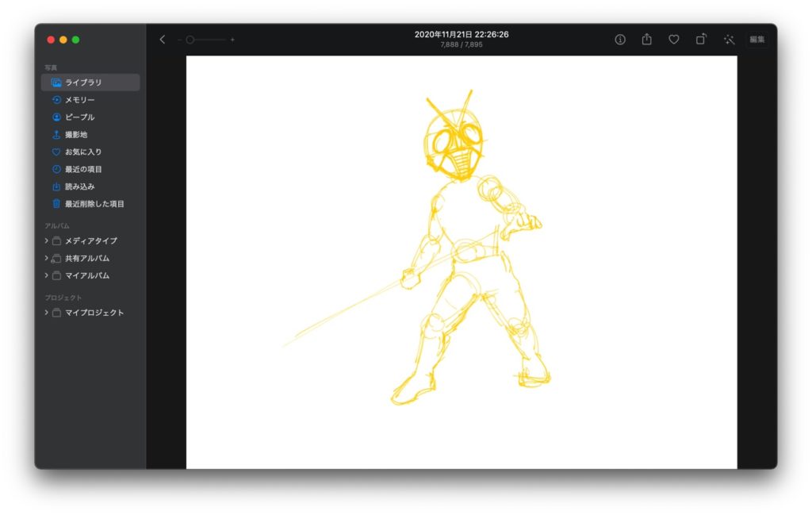Click the trash icon for 最近削除した項目
The width and height of the screenshot is (812, 515).
click(56, 204)
